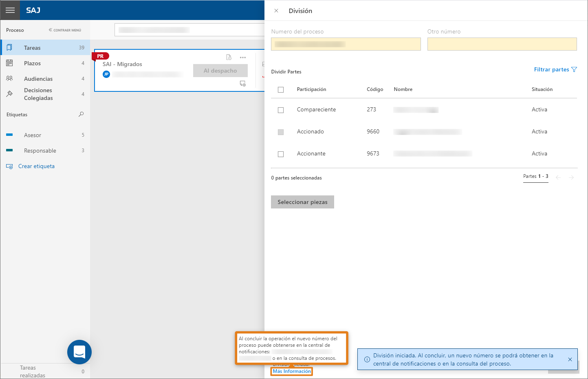588x379 pixels.
Task: Check the Accionado row checkbox
Action: (x=281, y=132)
